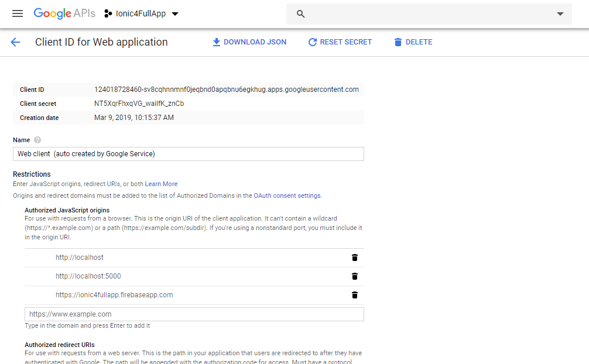Screen dimensions: 589x364
Task: Open the Ionic4FullApp project selector dropdown
Action: pyautogui.click(x=141, y=13)
